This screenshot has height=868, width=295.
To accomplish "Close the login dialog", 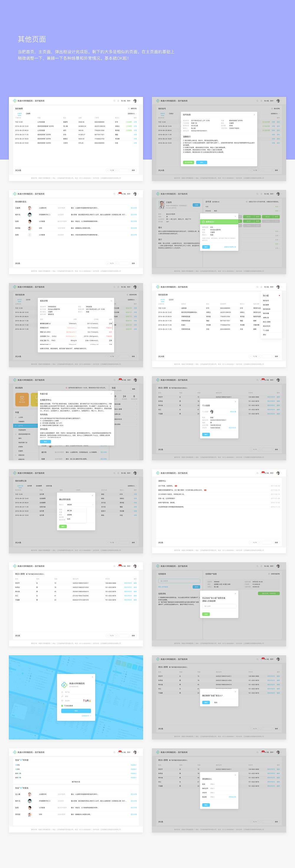I will tap(92, 677).
